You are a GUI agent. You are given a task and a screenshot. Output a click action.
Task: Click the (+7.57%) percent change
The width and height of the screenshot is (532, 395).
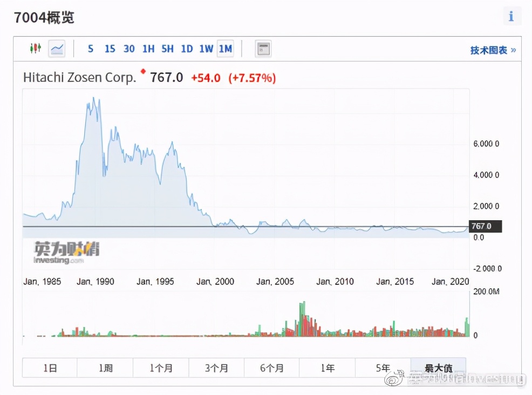point(252,78)
